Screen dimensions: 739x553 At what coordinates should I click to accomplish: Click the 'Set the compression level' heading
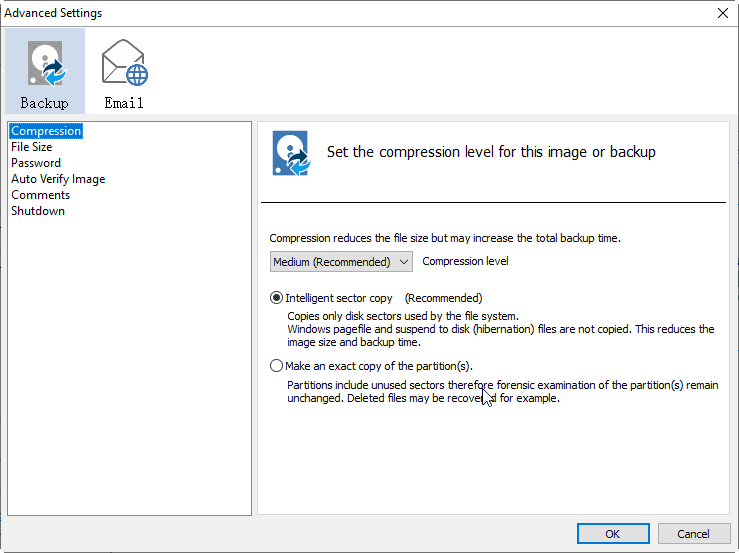(491, 153)
